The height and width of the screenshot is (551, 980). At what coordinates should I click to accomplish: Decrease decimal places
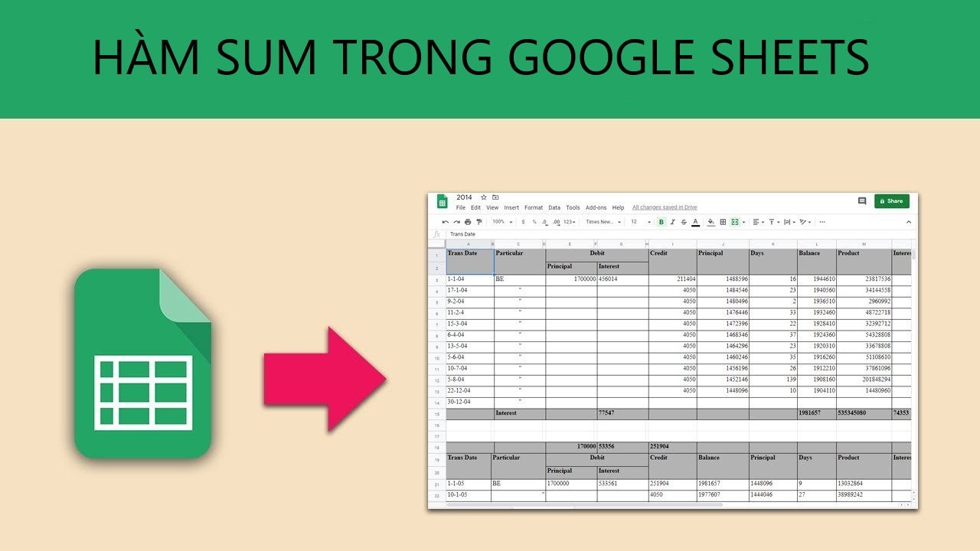click(544, 222)
